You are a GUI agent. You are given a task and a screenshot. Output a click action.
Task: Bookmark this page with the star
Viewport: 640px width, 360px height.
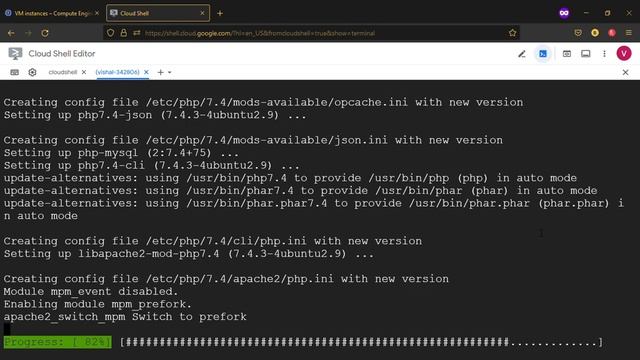[513, 33]
